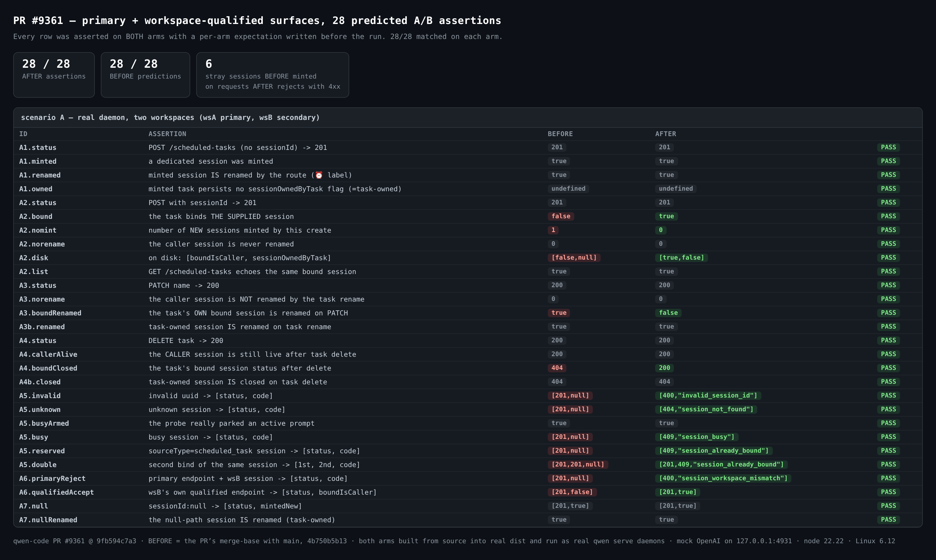Select the A1.minted row ID
The height and width of the screenshot is (560, 936).
(x=38, y=161)
